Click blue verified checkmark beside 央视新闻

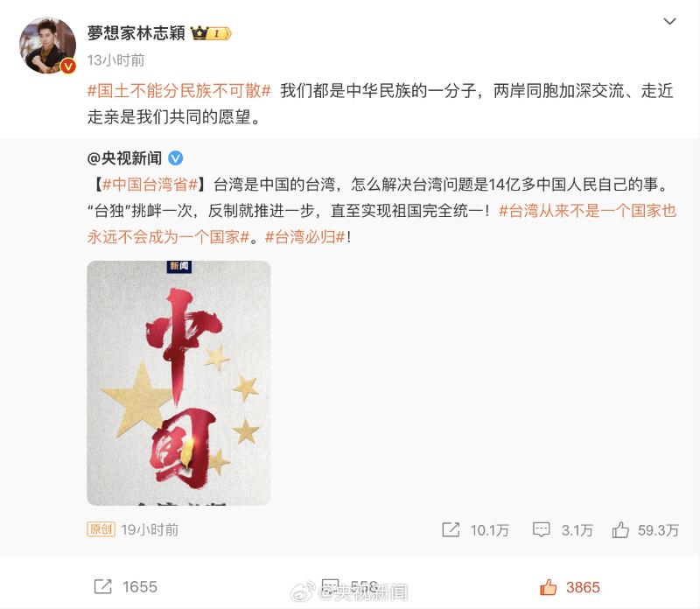pos(176,158)
